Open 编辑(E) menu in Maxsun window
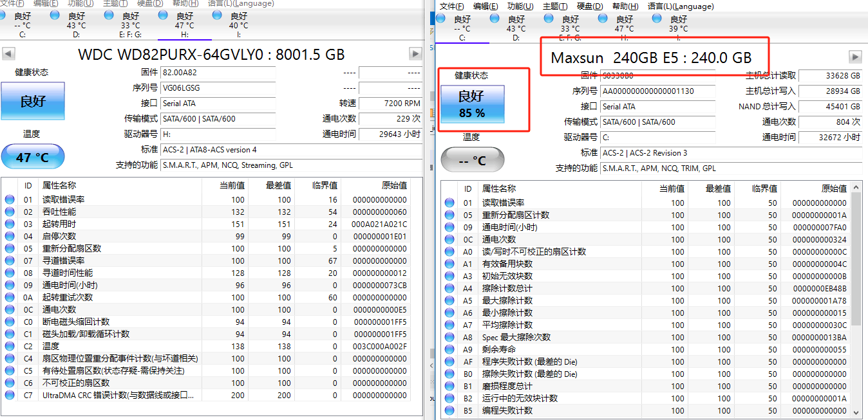 486,6
